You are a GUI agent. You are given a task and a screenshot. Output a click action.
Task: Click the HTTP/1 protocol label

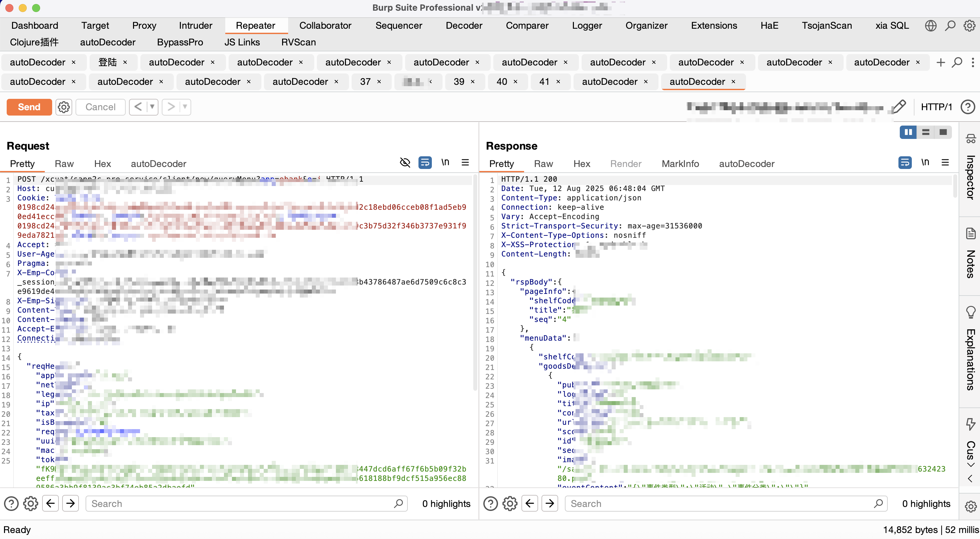936,107
